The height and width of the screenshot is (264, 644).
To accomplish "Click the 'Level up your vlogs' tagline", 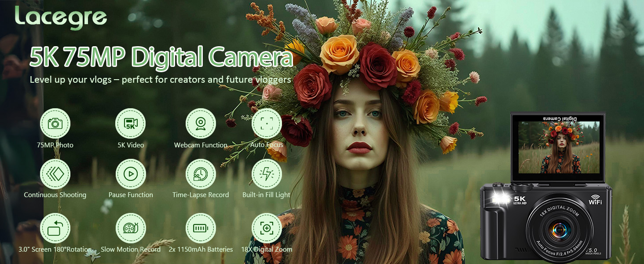I will pyautogui.click(x=160, y=80).
